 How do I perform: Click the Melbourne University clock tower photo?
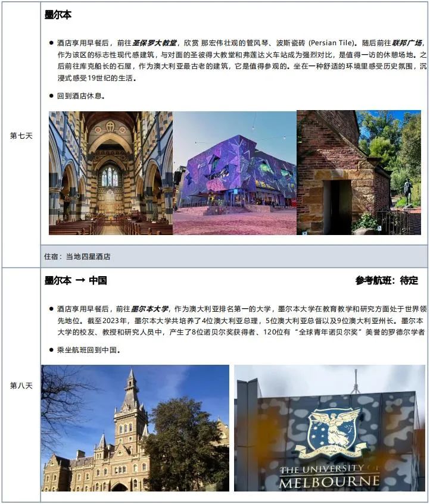coord(135,428)
